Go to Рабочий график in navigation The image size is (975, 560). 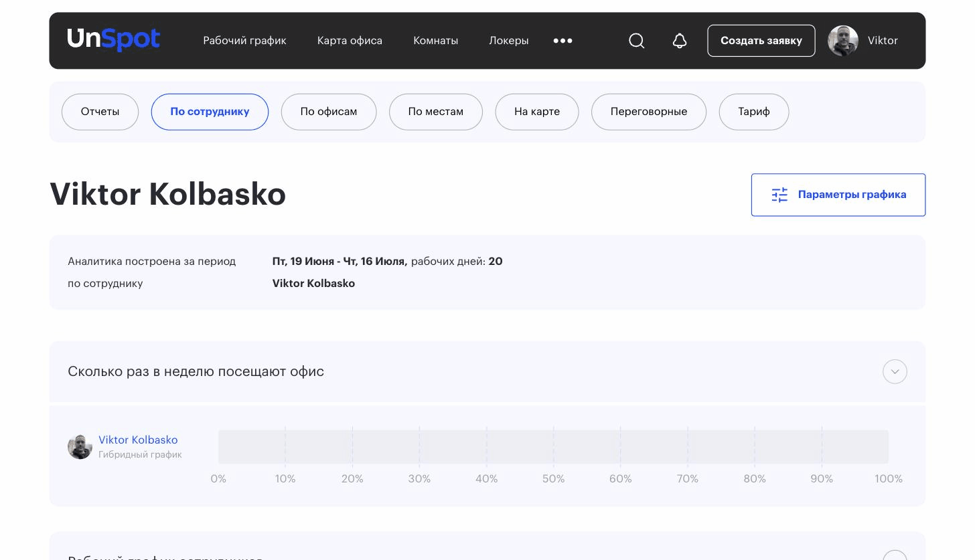(x=244, y=41)
